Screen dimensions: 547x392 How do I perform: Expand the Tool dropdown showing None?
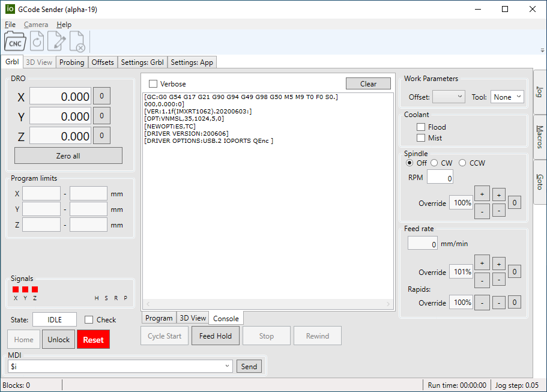pyautogui.click(x=507, y=97)
